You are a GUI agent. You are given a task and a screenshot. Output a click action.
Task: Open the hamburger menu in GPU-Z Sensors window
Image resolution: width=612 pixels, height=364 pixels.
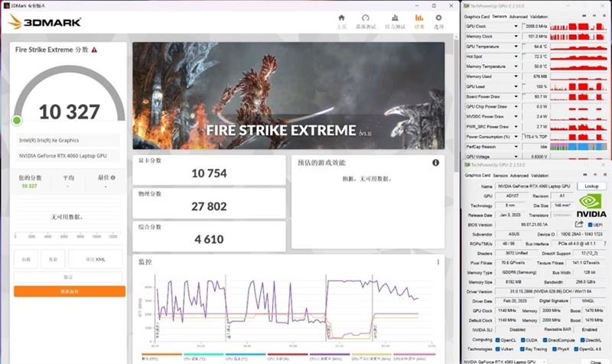coord(605,16)
